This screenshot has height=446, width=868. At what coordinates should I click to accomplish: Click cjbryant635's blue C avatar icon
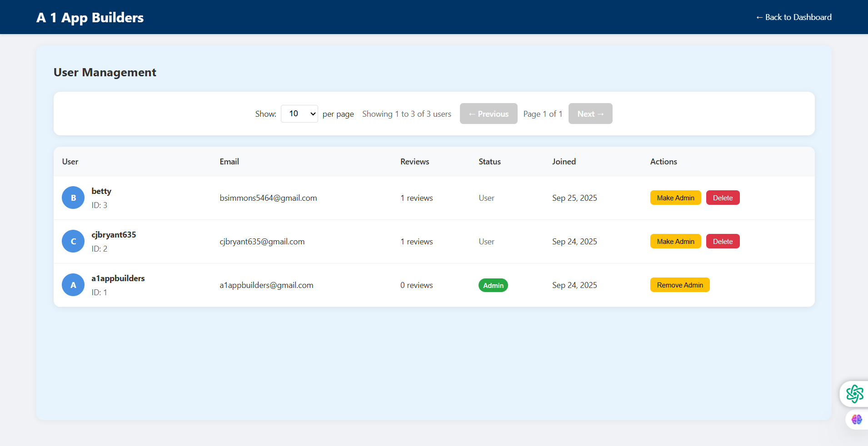[x=73, y=241]
